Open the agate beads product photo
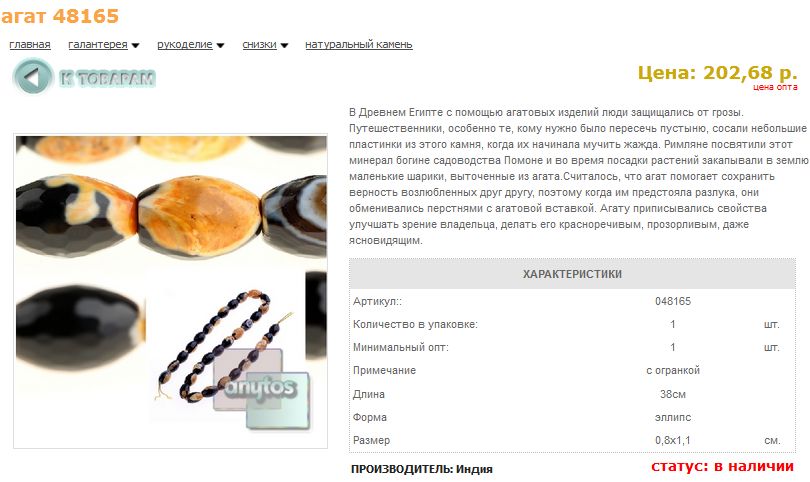 170,291
